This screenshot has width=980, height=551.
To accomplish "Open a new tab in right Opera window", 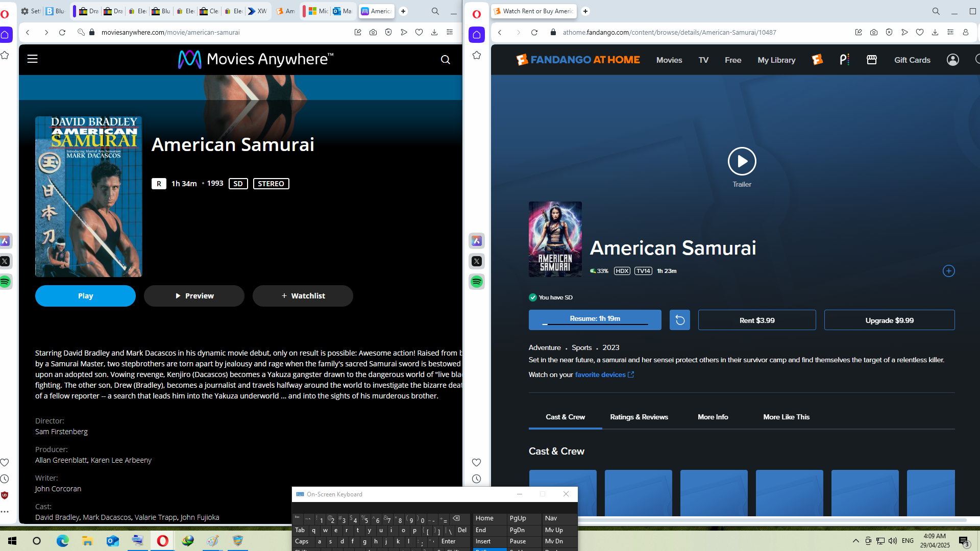I will tap(585, 11).
